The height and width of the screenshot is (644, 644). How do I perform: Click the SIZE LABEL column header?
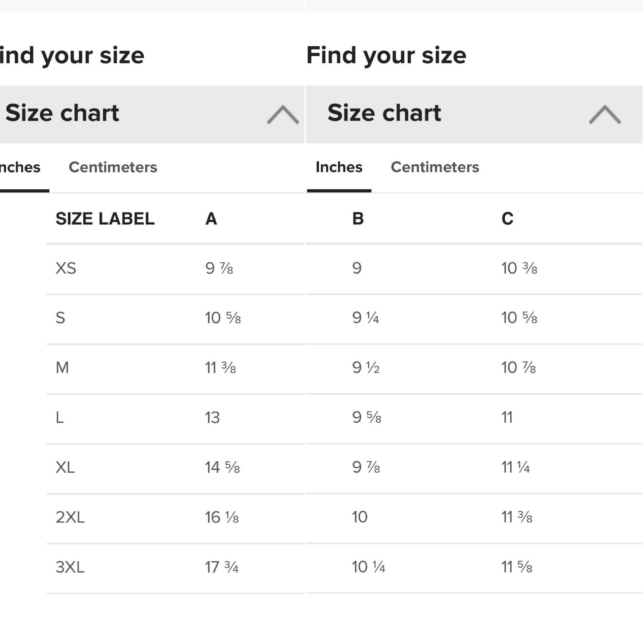point(105,219)
